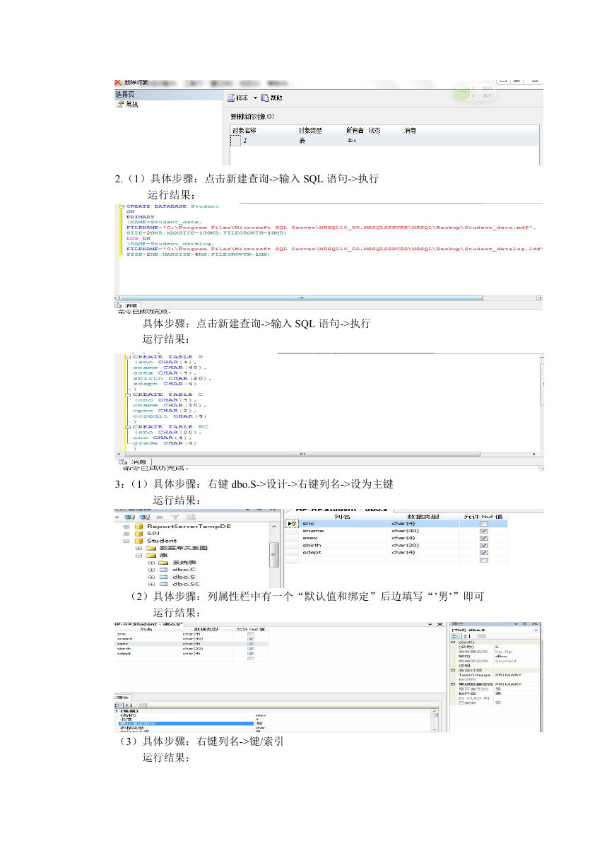Click the 对象名称 column header
The image size is (614, 868).
[244, 131]
